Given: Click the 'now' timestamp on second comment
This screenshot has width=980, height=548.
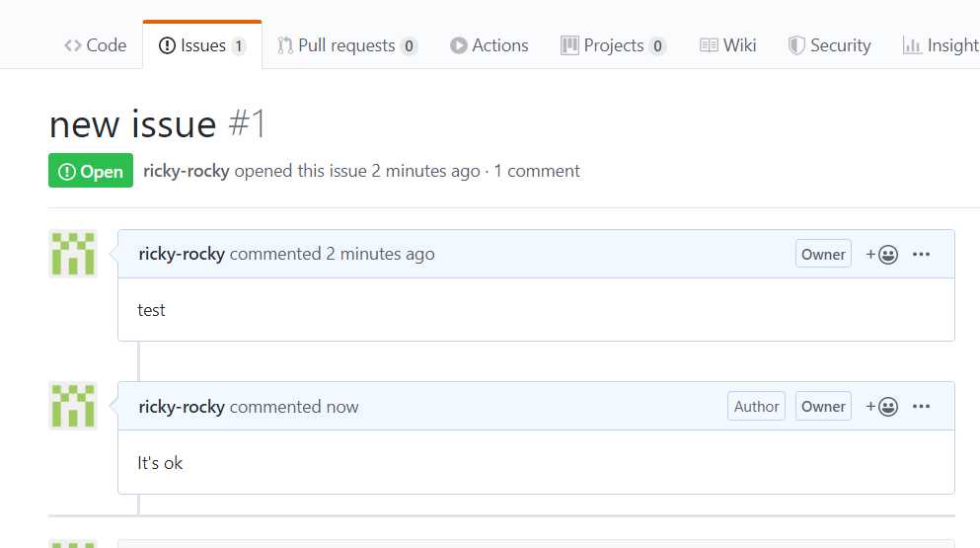Looking at the screenshot, I should click(341, 407).
